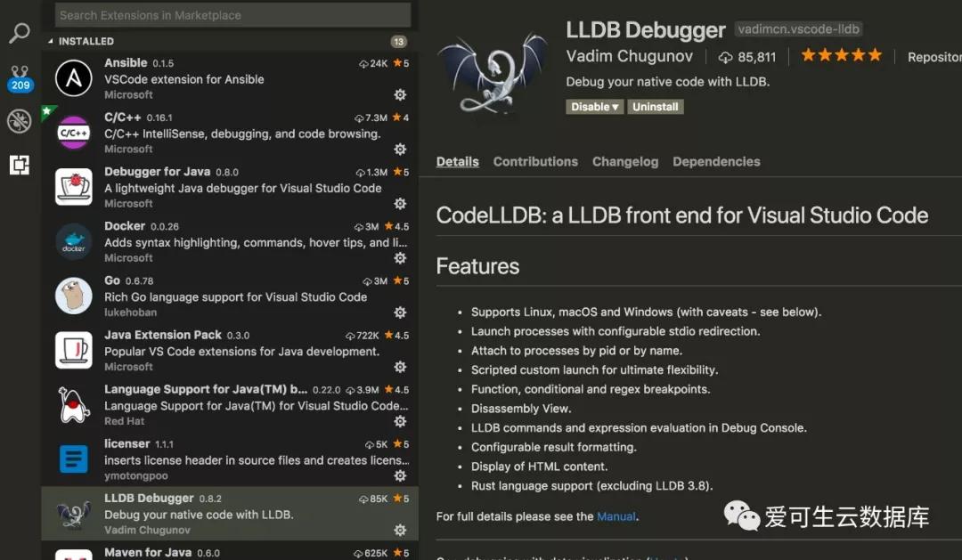
Task: Click the Debugger for Java logo
Action: [74, 186]
